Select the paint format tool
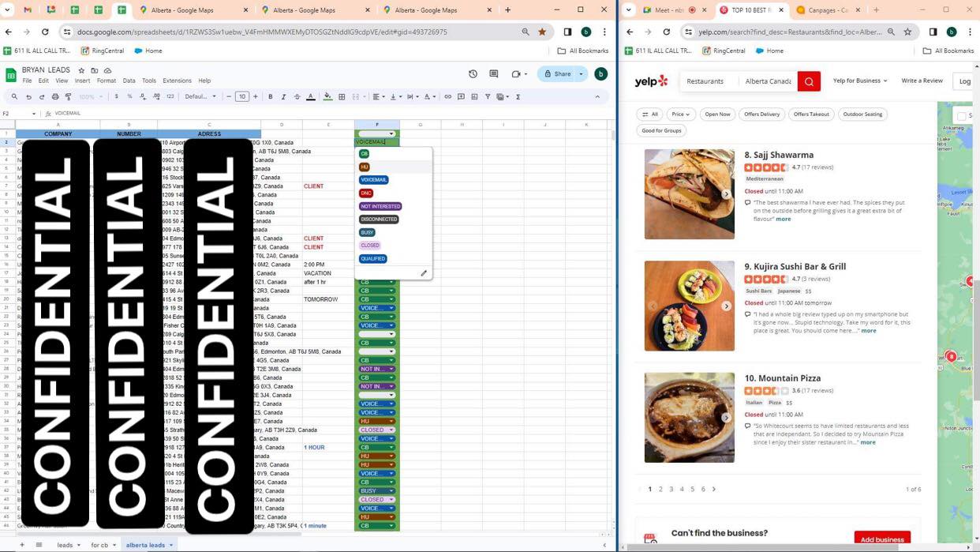Screen dimensions: 980x552 (68, 96)
